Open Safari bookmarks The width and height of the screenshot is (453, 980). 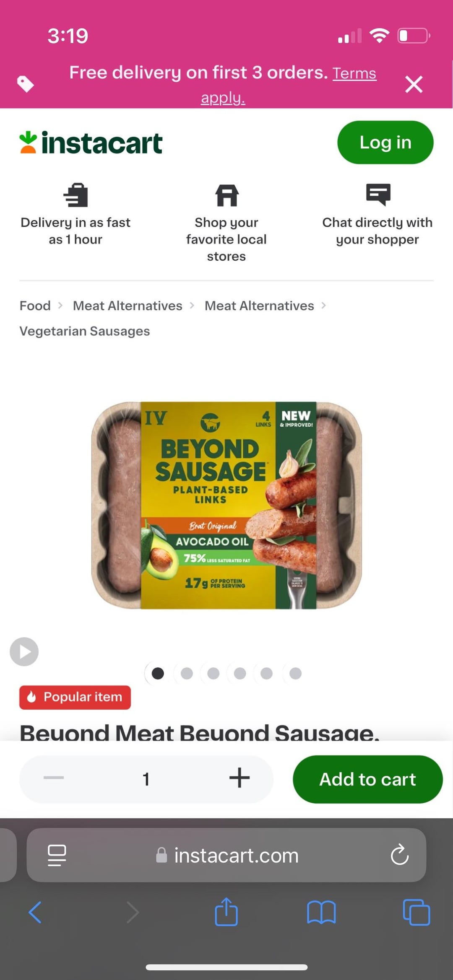[321, 912]
